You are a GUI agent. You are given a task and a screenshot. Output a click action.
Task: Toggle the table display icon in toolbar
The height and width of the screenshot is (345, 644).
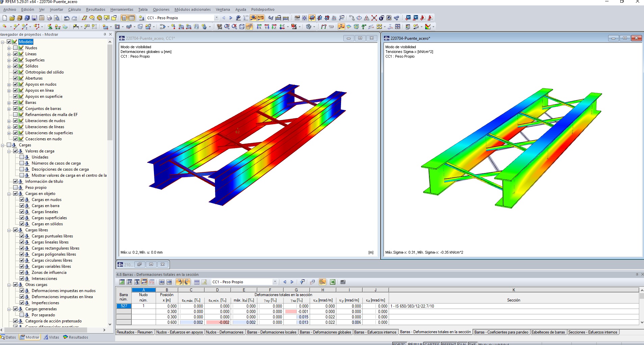click(x=131, y=18)
